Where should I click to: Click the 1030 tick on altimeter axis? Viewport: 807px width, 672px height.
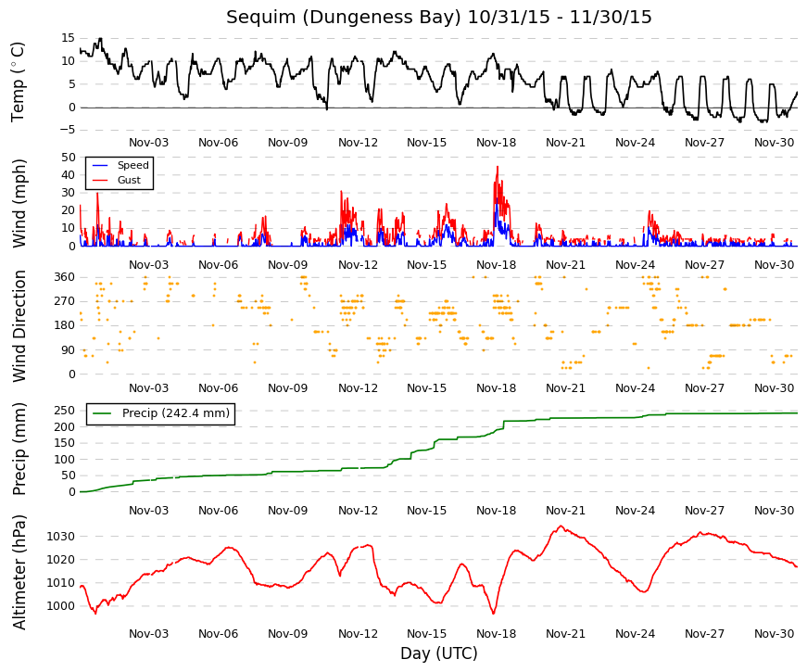click(61, 537)
